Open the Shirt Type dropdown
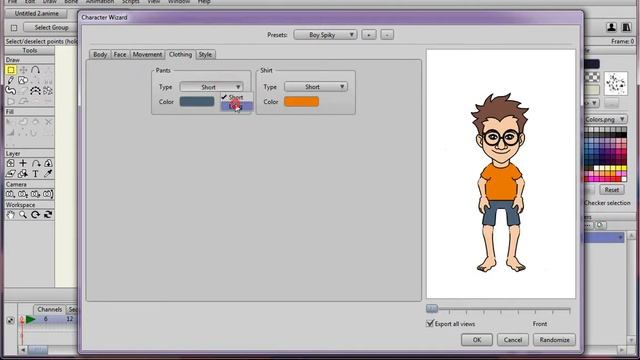The image size is (640, 360). (x=316, y=87)
